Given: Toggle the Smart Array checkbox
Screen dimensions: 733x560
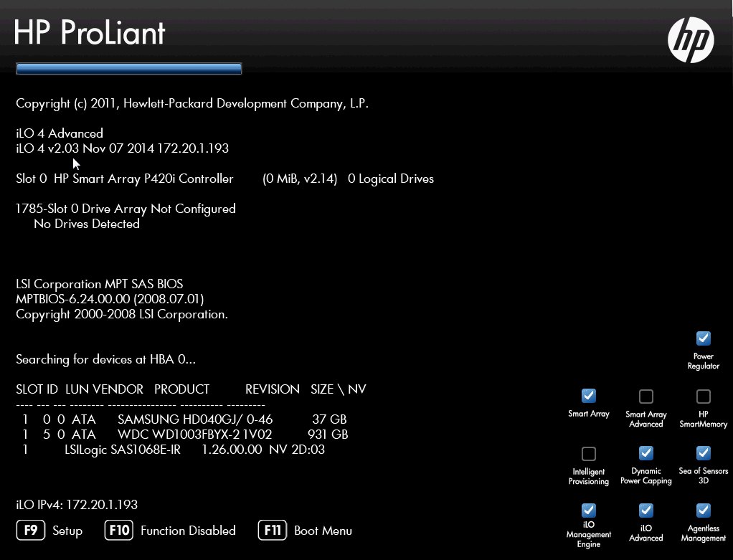Looking at the screenshot, I should 589,396.
